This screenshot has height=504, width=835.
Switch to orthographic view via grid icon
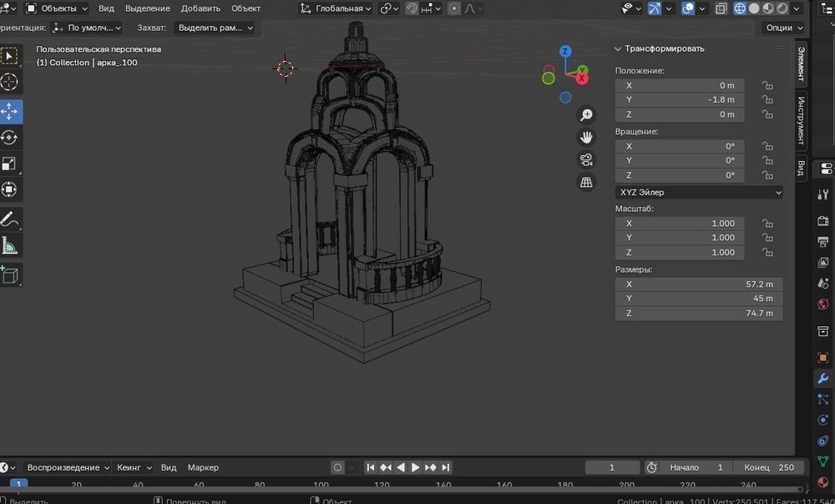[587, 182]
